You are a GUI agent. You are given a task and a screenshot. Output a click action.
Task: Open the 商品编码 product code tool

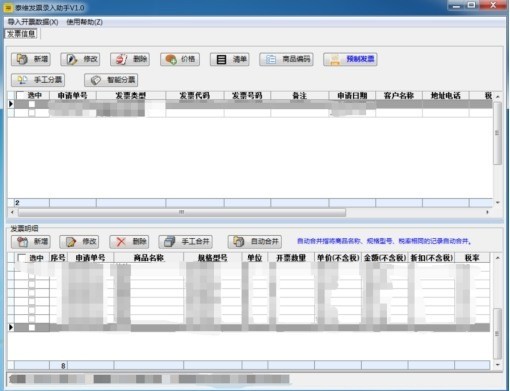tap(286, 59)
